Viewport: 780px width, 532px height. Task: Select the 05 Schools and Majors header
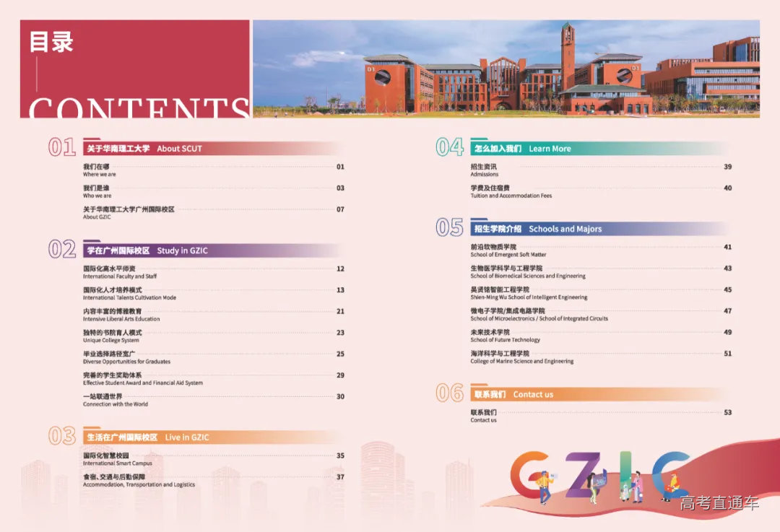537,229
